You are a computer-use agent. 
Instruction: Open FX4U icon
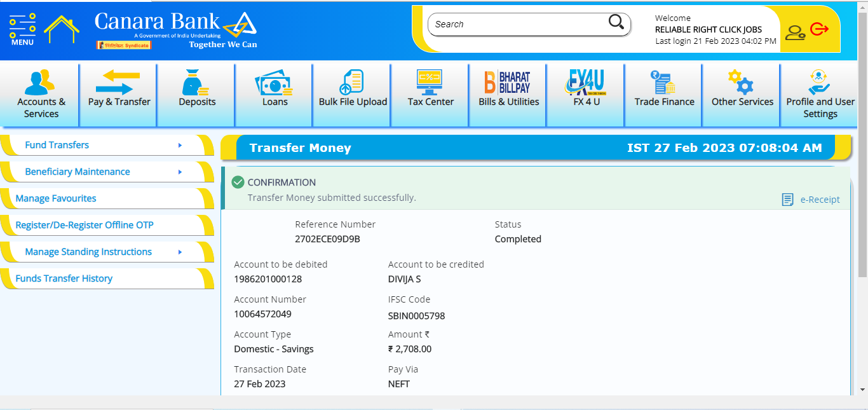click(586, 82)
